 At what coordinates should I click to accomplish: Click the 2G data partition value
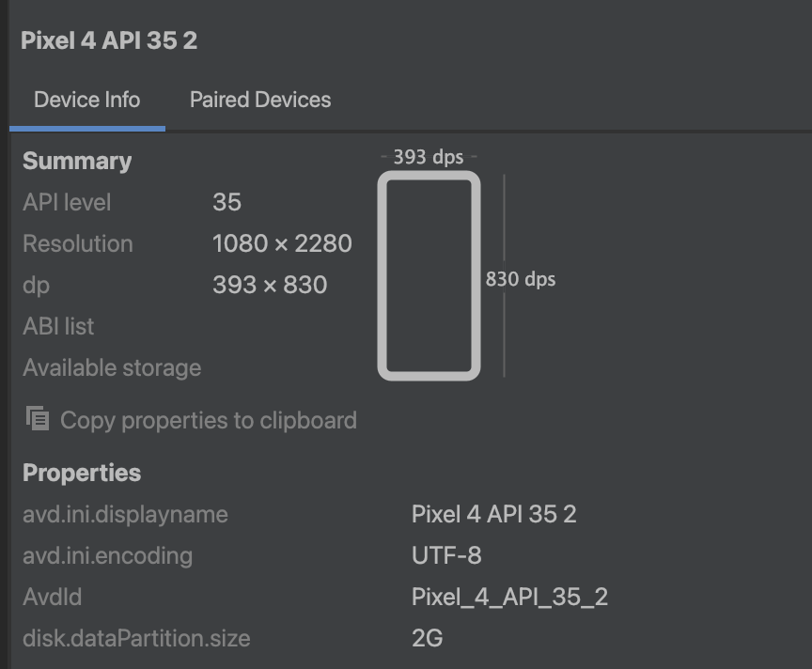pyautogui.click(x=427, y=639)
